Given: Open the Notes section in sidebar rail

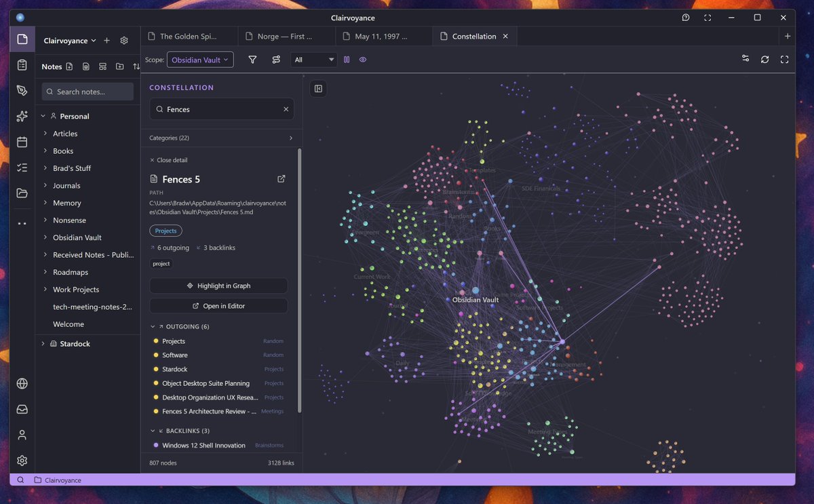Looking at the screenshot, I should (22, 39).
